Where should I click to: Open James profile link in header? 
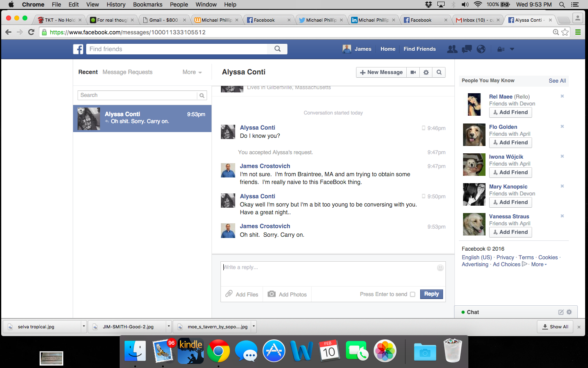pos(357,49)
